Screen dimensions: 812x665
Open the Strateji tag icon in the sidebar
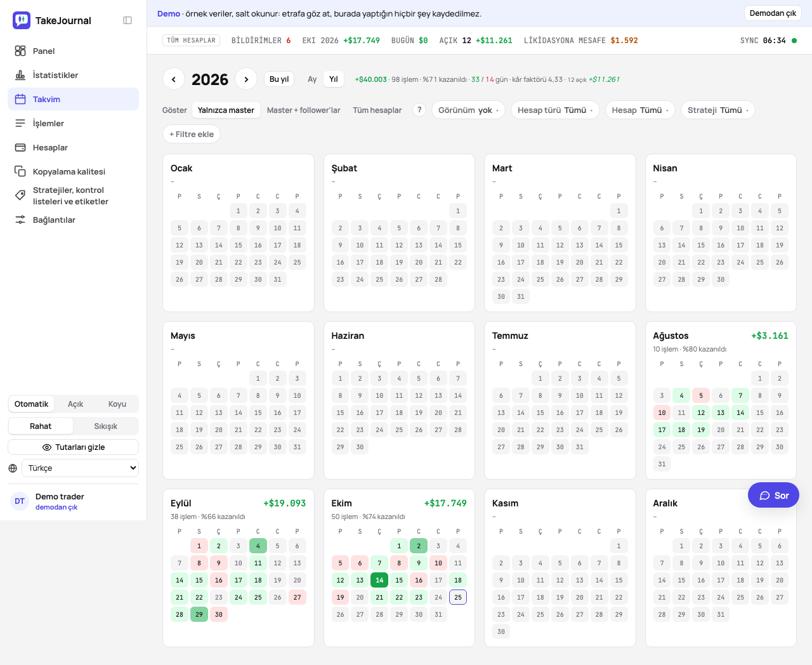20,195
